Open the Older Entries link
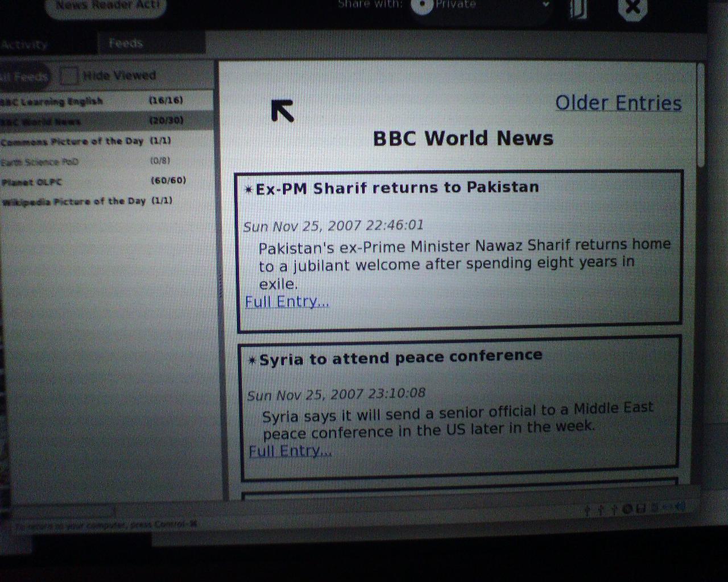The image size is (728, 582). click(618, 103)
